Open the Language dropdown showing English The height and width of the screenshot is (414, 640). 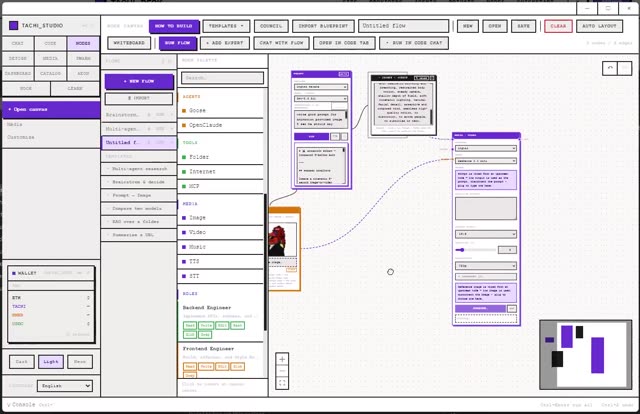64,386
